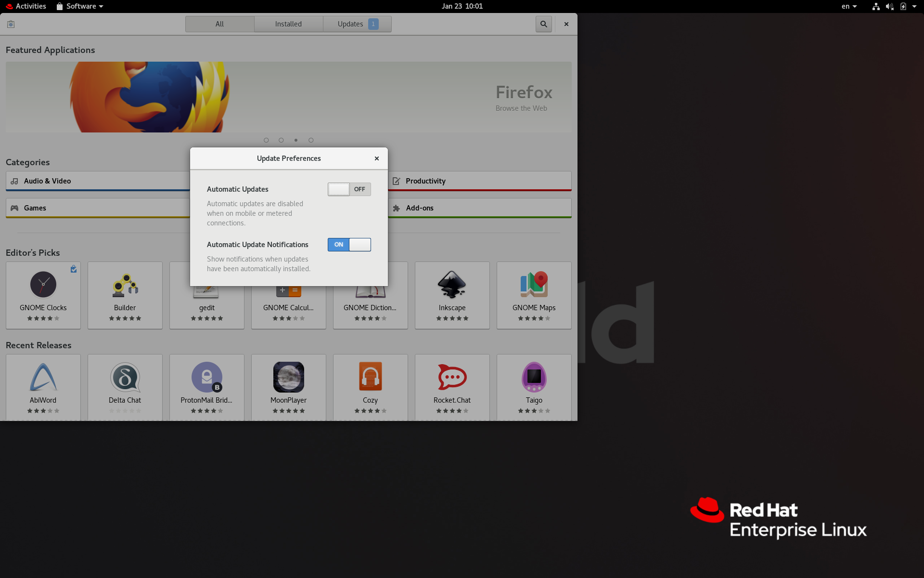Close the Software window

[x=566, y=24]
